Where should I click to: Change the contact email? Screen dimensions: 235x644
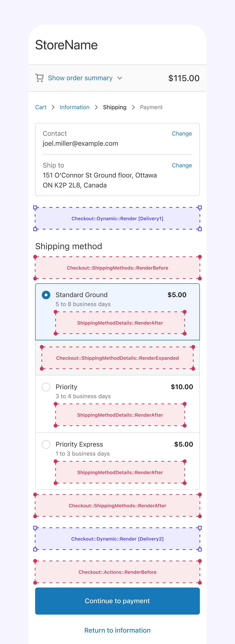click(x=182, y=134)
